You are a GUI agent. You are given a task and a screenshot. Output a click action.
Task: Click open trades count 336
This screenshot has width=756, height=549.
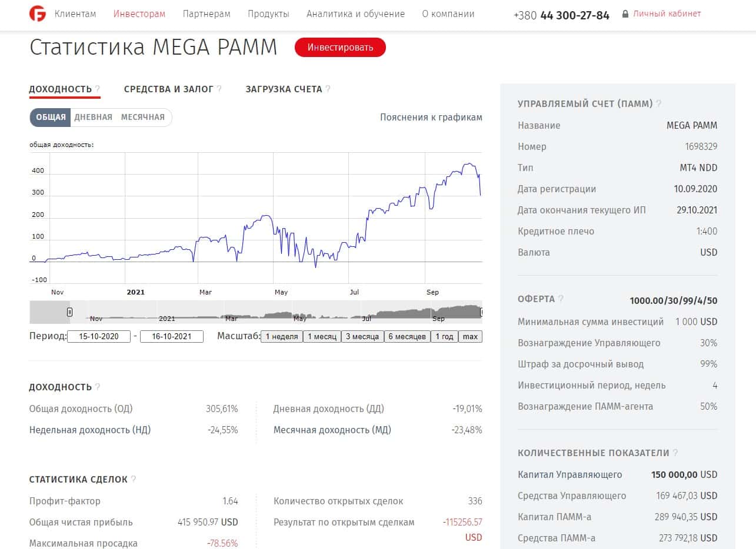pos(475,501)
